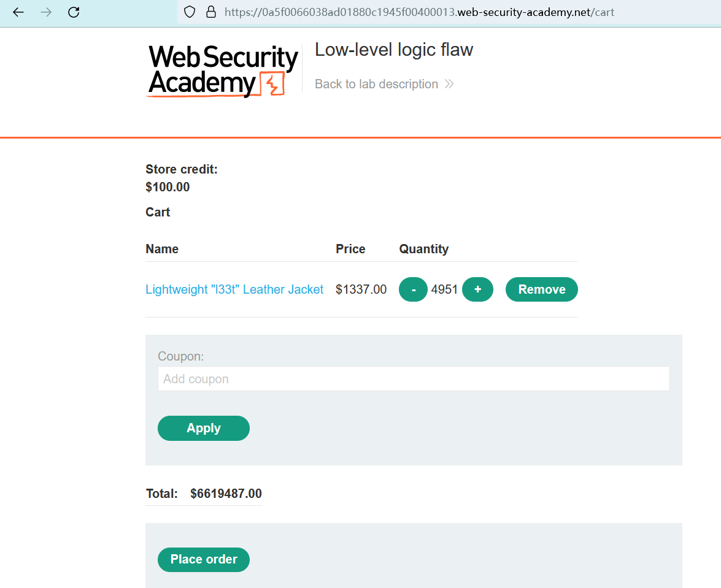Click the double chevron beside lab description

click(x=449, y=84)
